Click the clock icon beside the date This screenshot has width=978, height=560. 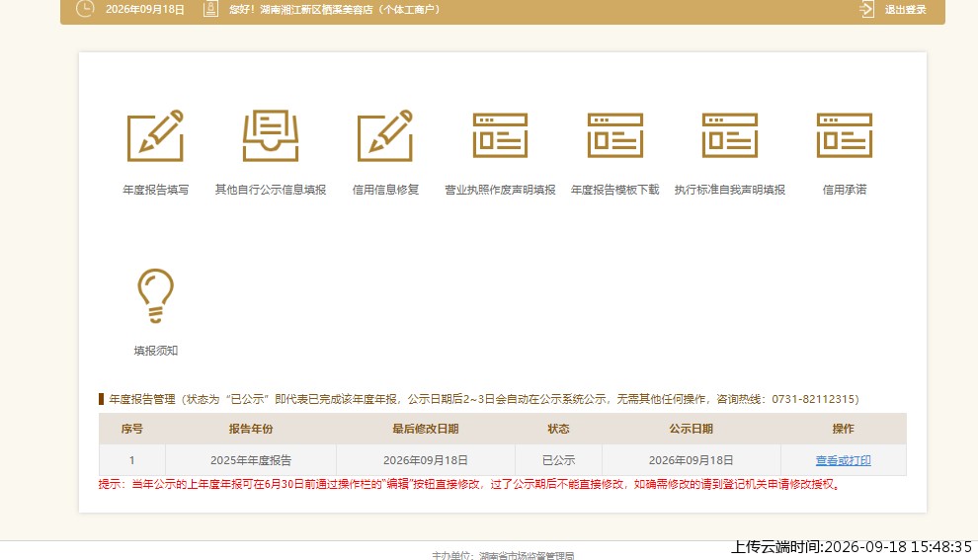(85, 9)
